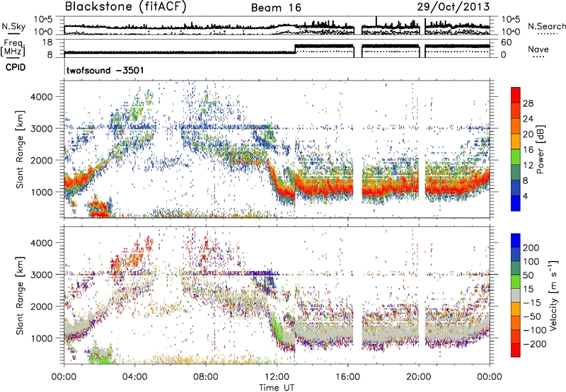
Task: Click the "Slant Range [km]" label of velocity panel
Action: click(20, 295)
